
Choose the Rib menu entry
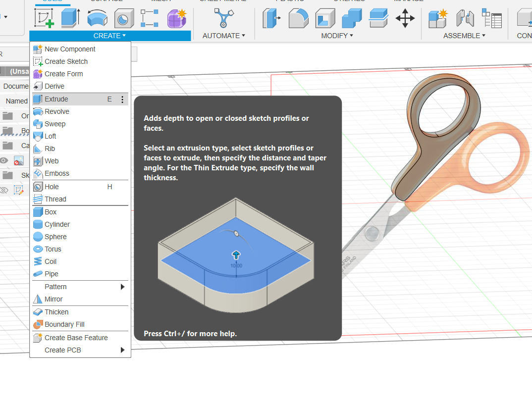point(80,149)
